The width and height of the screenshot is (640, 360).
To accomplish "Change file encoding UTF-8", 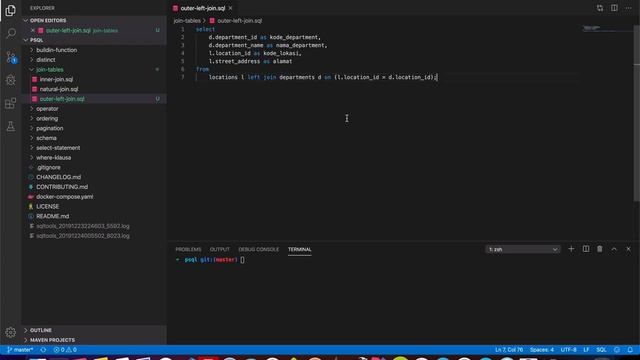I will coord(568,350).
